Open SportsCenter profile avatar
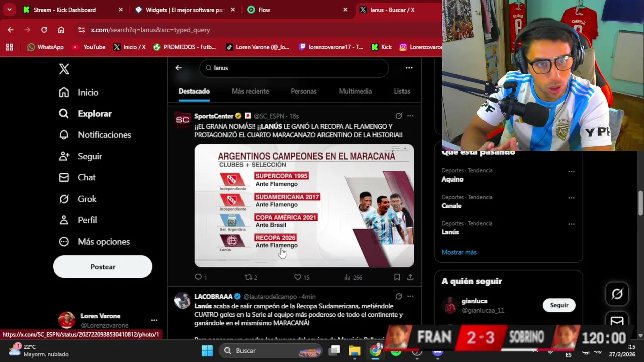Viewport: 644px width, 362px height. pyautogui.click(x=182, y=120)
